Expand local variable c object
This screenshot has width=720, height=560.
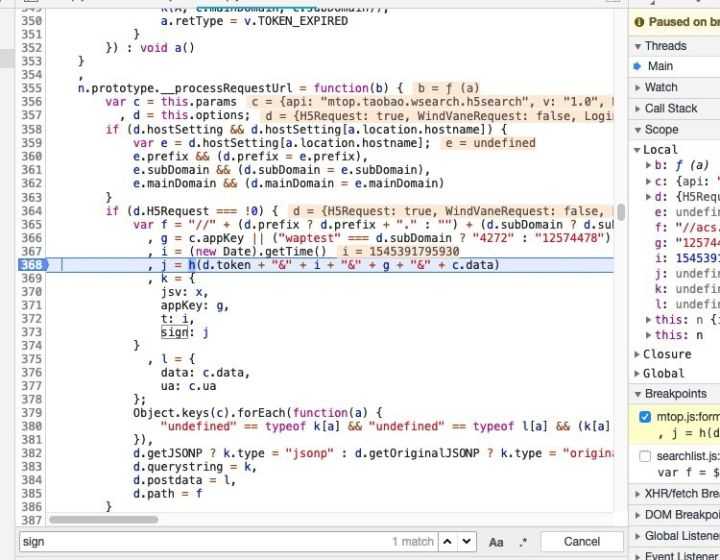[x=648, y=181]
